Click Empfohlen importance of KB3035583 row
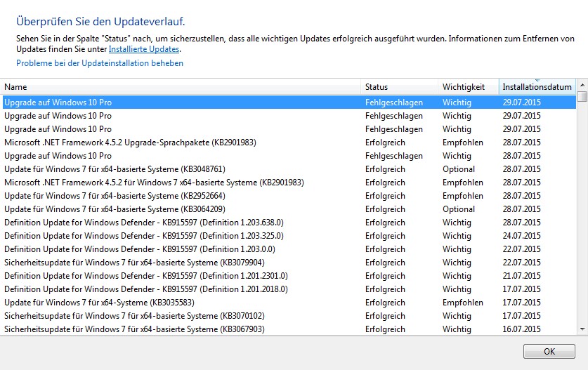 point(463,303)
